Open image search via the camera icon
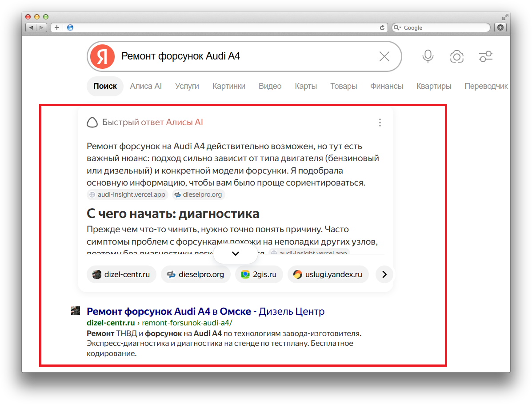532x404 pixels. coord(457,56)
